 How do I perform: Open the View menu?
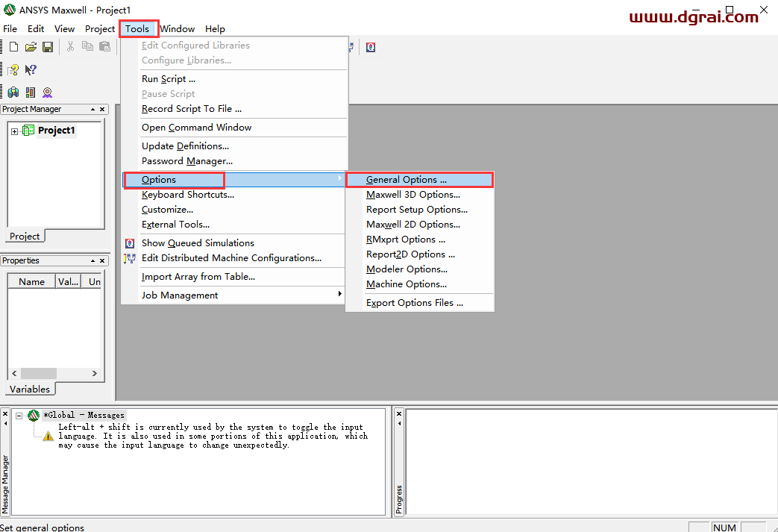pos(64,29)
